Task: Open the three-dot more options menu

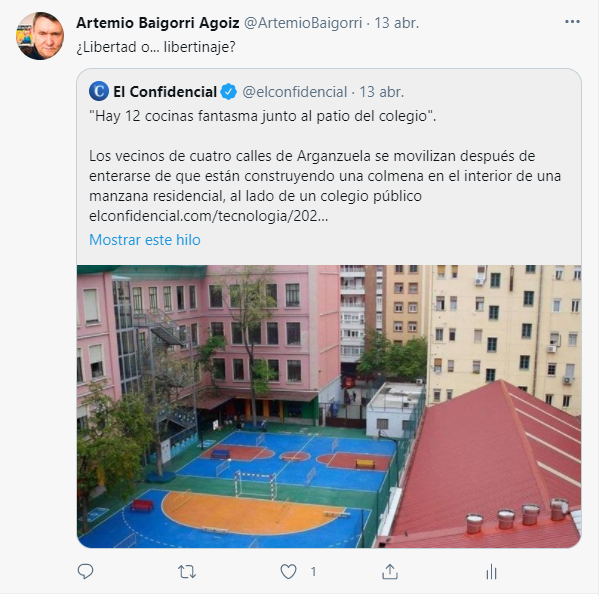Action: coord(572,22)
